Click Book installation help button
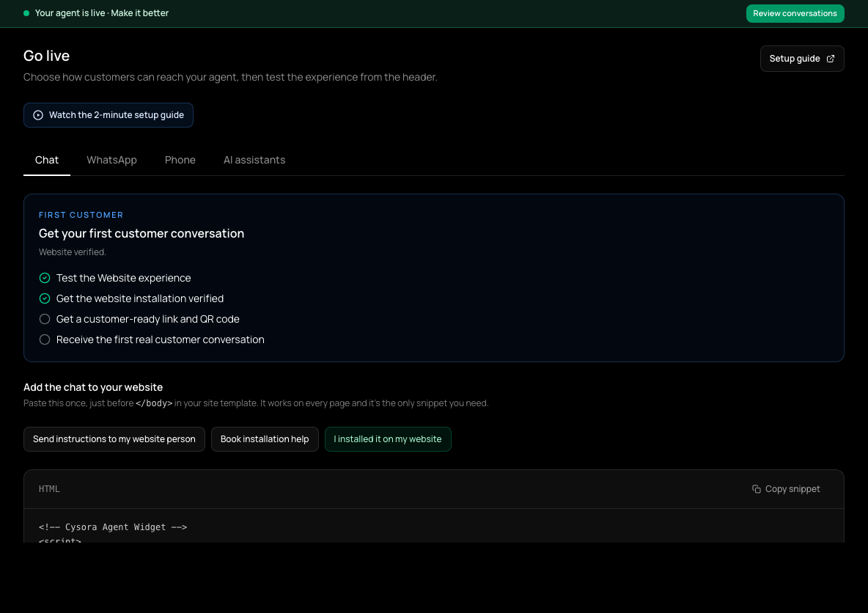Image resolution: width=868 pixels, height=613 pixels. pyautogui.click(x=265, y=439)
